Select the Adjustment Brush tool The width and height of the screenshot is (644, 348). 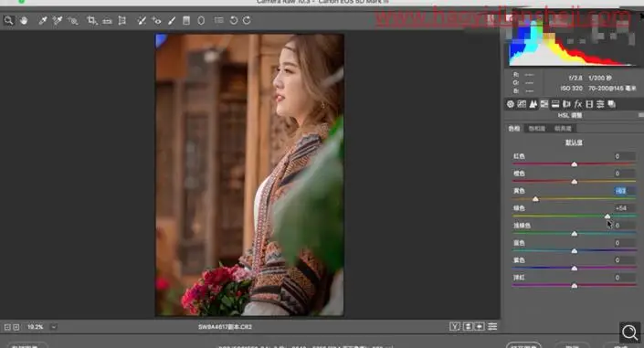click(172, 20)
